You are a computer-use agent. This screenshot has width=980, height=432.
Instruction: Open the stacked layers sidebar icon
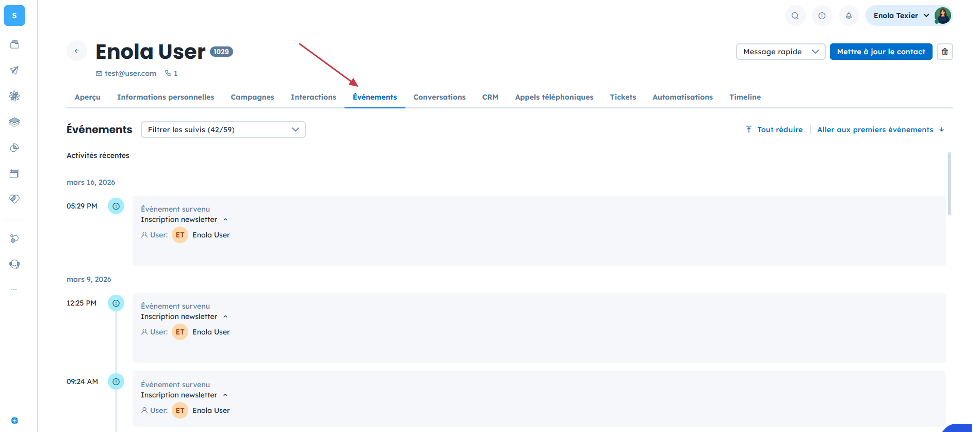14,122
